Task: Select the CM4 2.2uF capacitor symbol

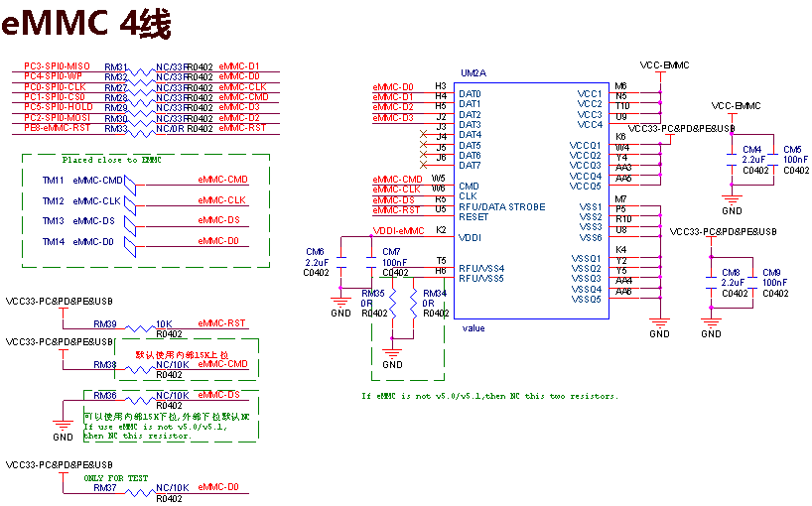Action: pos(733,159)
